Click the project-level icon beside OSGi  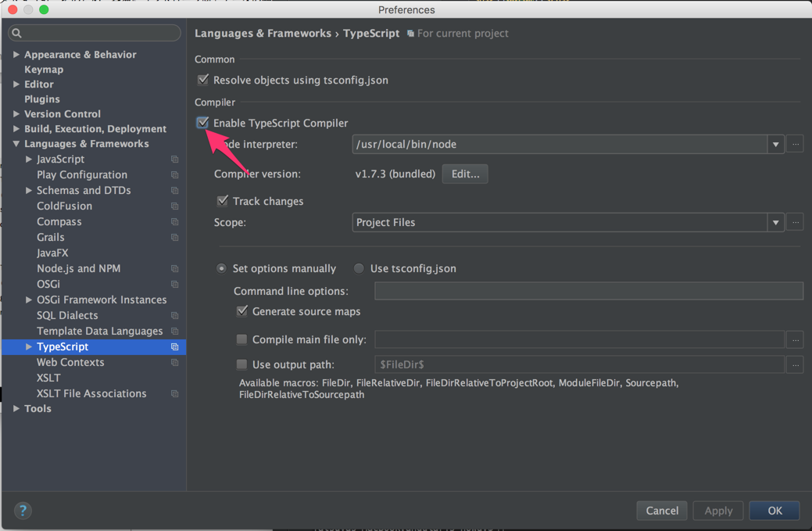point(174,285)
